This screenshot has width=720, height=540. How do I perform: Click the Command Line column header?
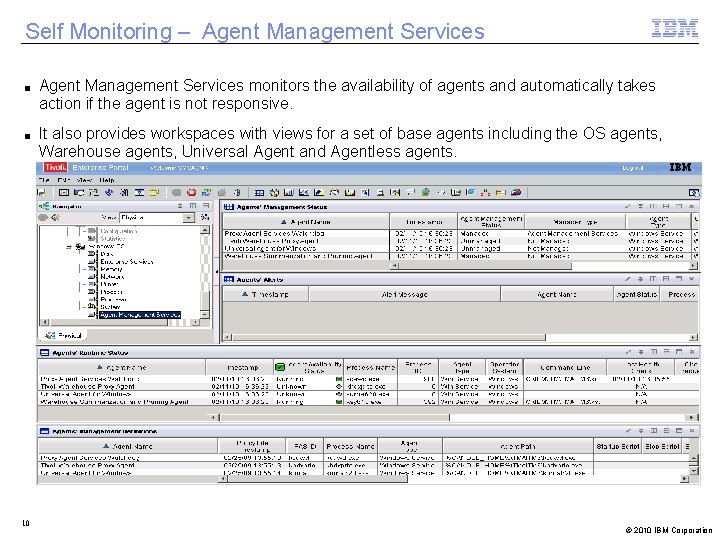tap(565, 368)
